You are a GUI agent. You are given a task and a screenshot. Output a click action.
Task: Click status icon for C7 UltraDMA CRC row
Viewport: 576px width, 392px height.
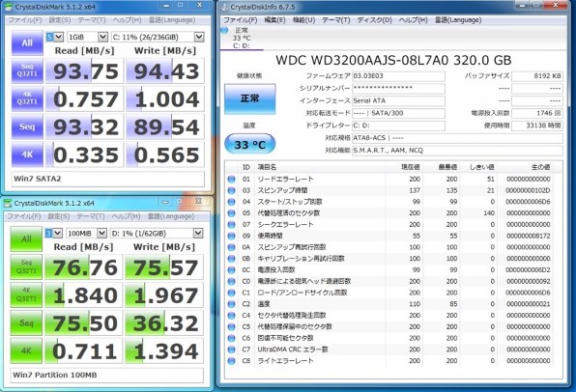tap(231, 350)
